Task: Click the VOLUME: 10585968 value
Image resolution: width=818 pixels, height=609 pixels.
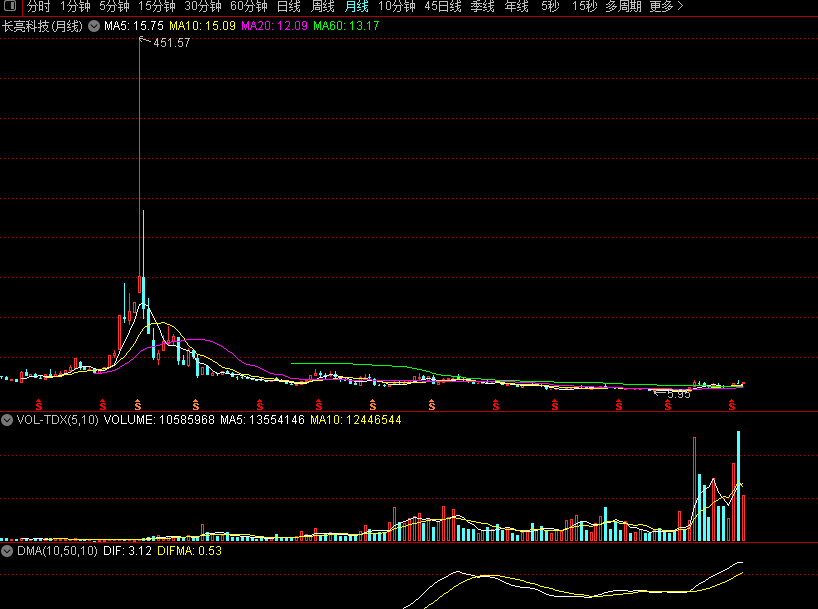Action: [159, 420]
